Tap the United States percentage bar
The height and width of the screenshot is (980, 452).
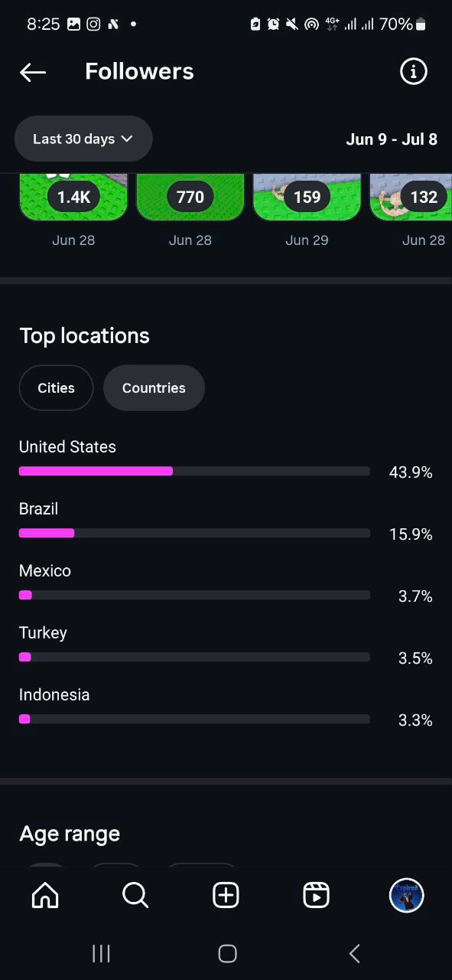coord(194,471)
